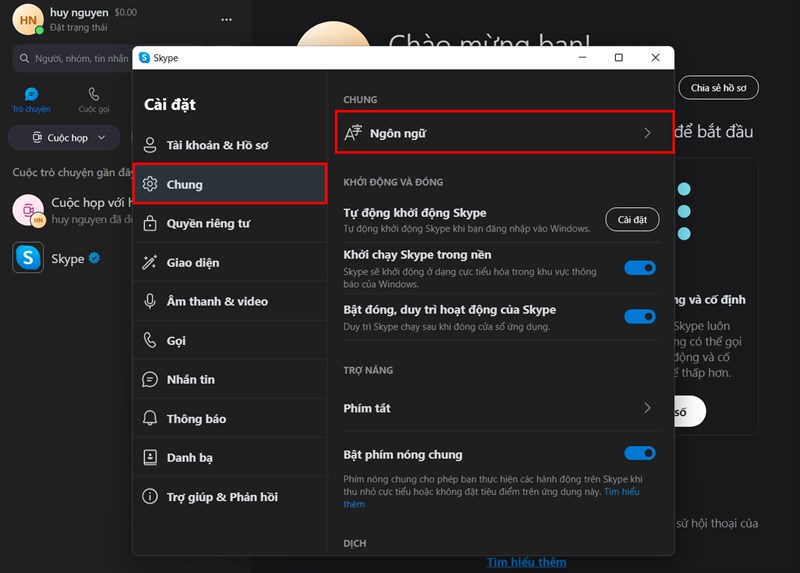Click Skype chat logo avatar

pos(28,258)
